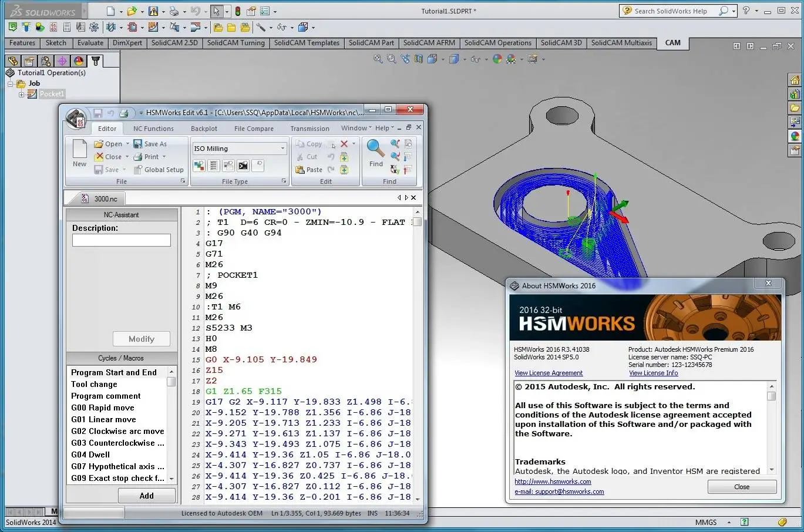
Task: Expand the Close button dropdown arrow
Action: [127, 157]
